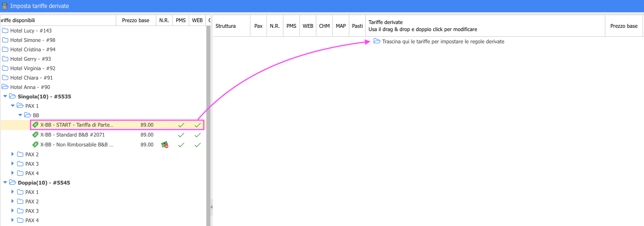
Task: Click the Pax column header
Action: coord(258,26)
